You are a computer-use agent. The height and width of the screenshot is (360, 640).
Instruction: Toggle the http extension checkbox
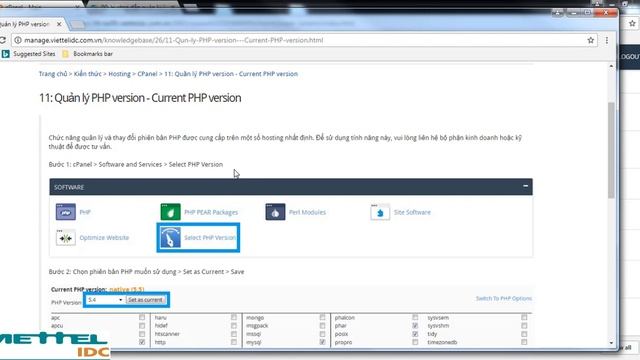click(234, 342)
